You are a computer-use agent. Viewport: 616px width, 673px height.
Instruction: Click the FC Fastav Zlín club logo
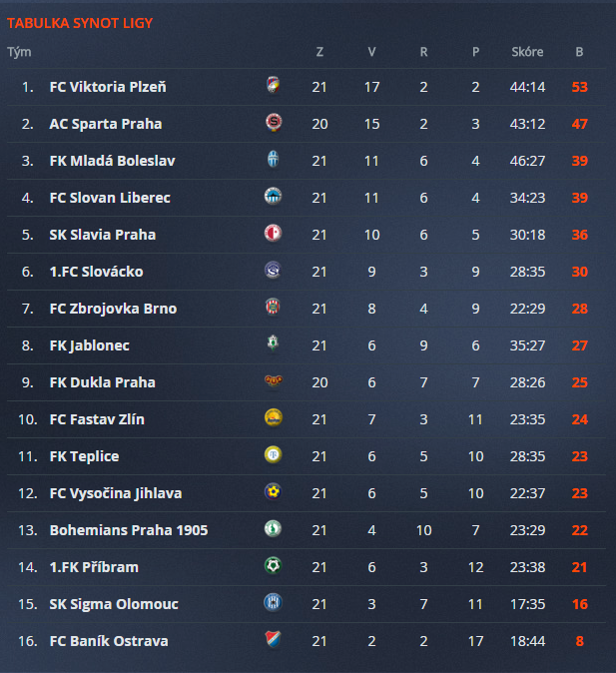(x=274, y=419)
